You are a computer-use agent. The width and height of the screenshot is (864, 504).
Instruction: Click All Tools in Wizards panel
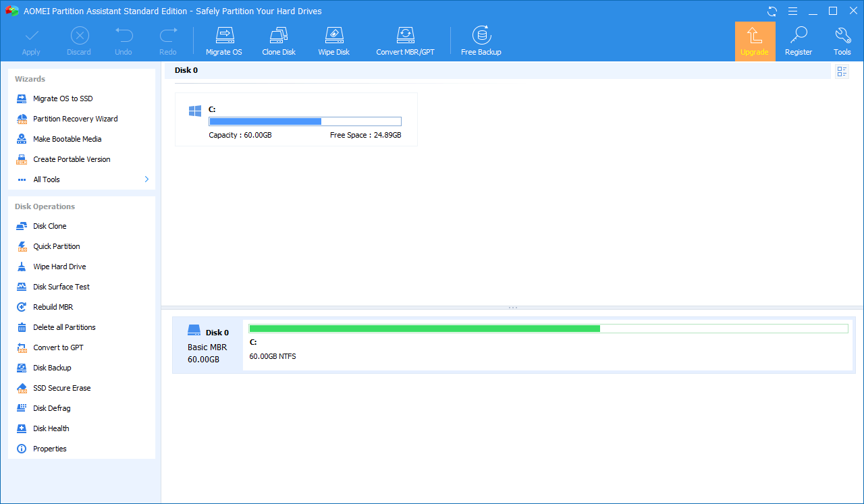47,179
